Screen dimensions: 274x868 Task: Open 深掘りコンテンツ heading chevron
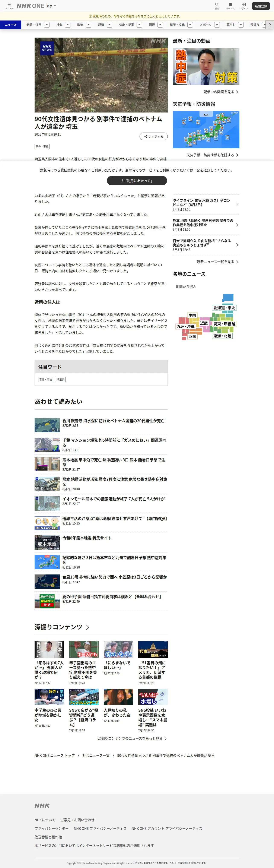[x=88, y=627]
